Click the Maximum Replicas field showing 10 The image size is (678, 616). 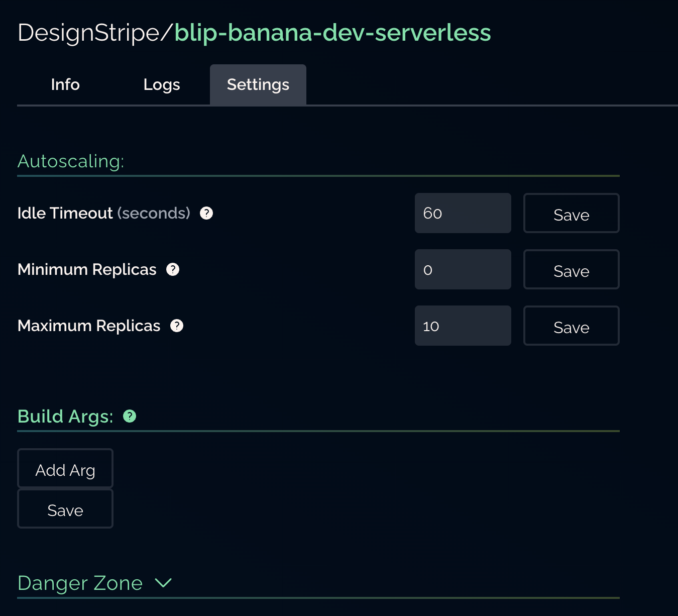(463, 326)
